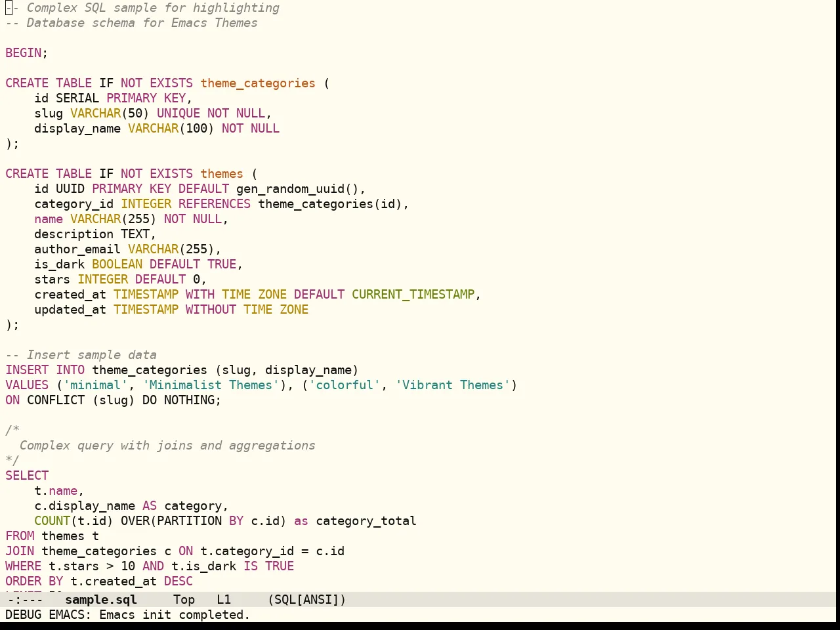Click VARCHAR(100) on the display_name line
Image resolution: width=840 pixels, height=630 pixels.
point(171,129)
